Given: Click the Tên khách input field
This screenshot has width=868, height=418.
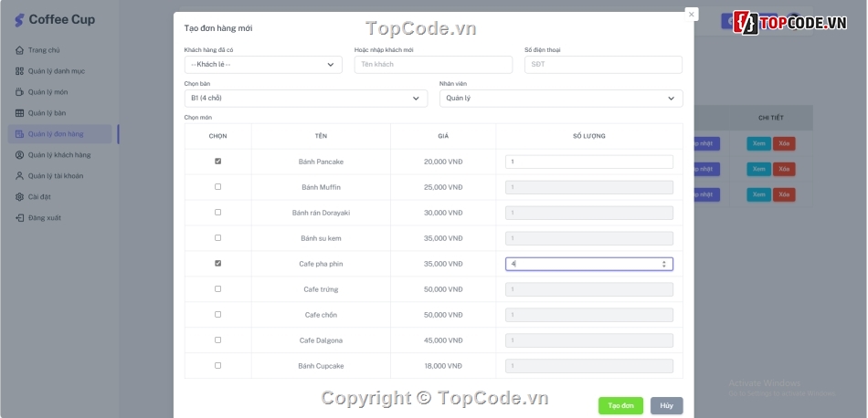Looking at the screenshot, I should (x=433, y=65).
